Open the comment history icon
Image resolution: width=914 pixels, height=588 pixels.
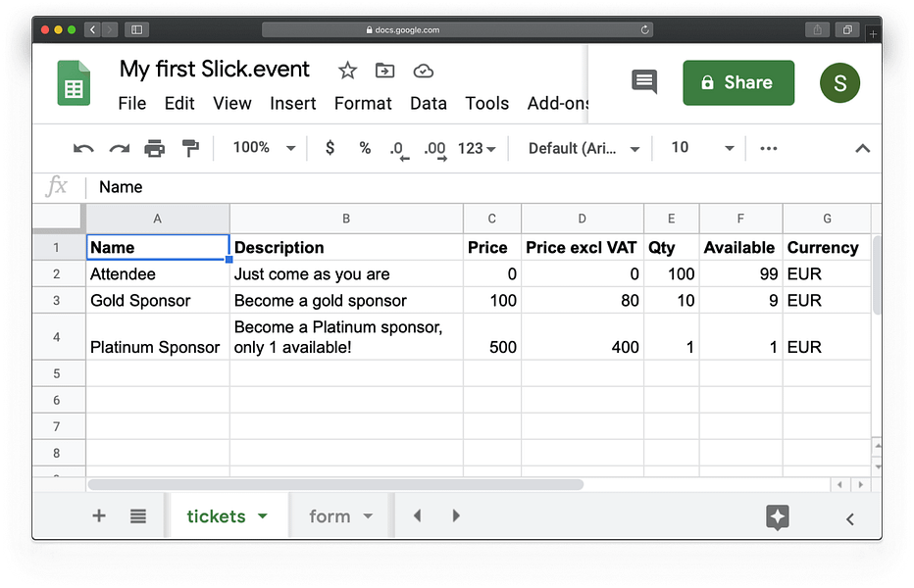[644, 81]
